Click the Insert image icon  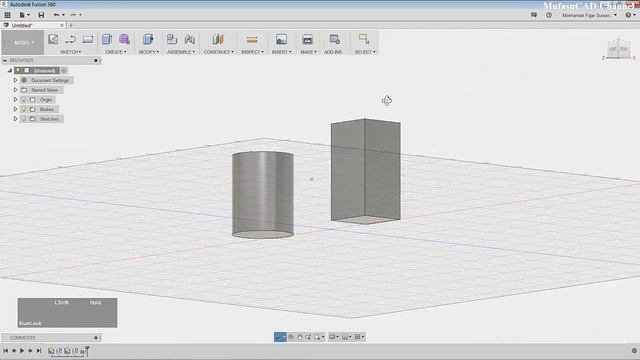pos(281,39)
